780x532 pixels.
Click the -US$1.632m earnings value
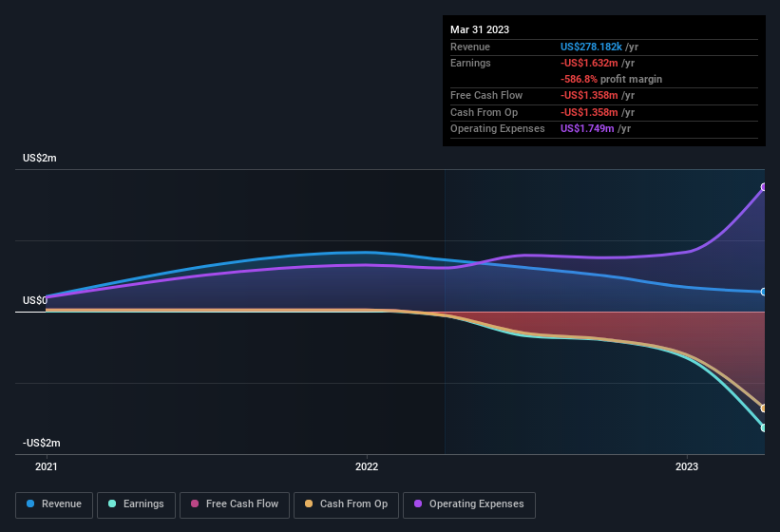(x=589, y=63)
